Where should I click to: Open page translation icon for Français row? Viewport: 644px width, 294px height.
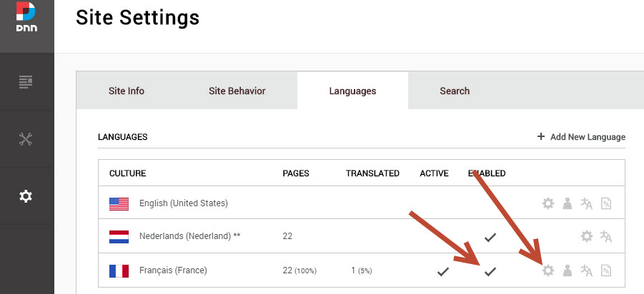pyautogui.click(x=606, y=270)
